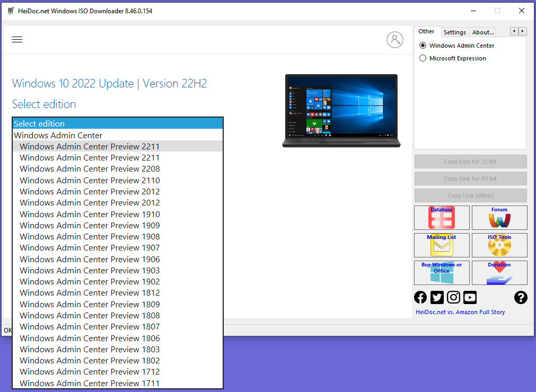Open the Forum icon button
The width and height of the screenshot is (536, 392).
tap(499, 218)
